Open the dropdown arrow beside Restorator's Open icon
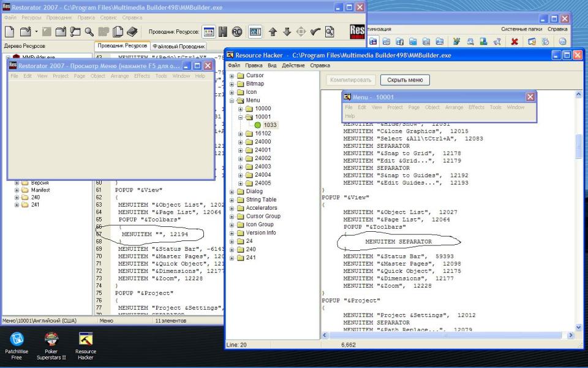588x368 pixels. tap(36, 32)
